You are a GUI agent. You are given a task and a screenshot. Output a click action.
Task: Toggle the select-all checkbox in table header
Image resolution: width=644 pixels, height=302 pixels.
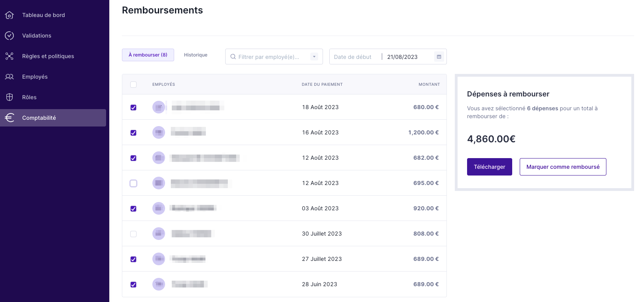(133, 85)
